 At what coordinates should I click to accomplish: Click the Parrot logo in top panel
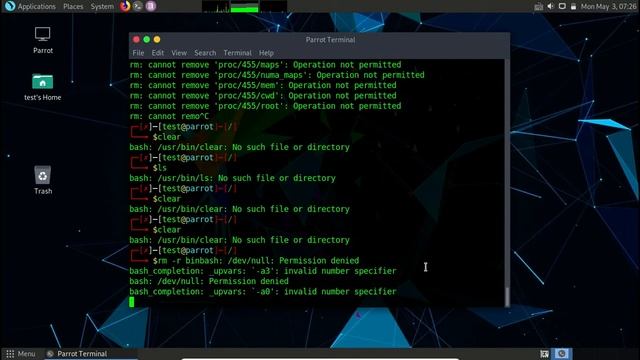[10, 6]
